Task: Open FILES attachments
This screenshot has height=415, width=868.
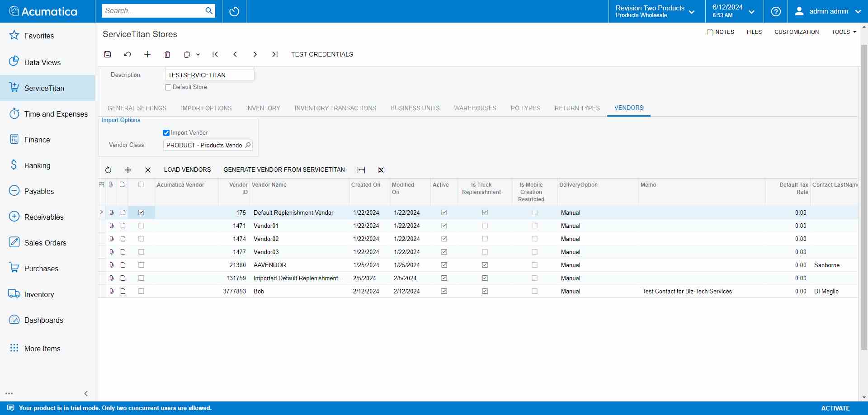Action: tap(754, 32)
